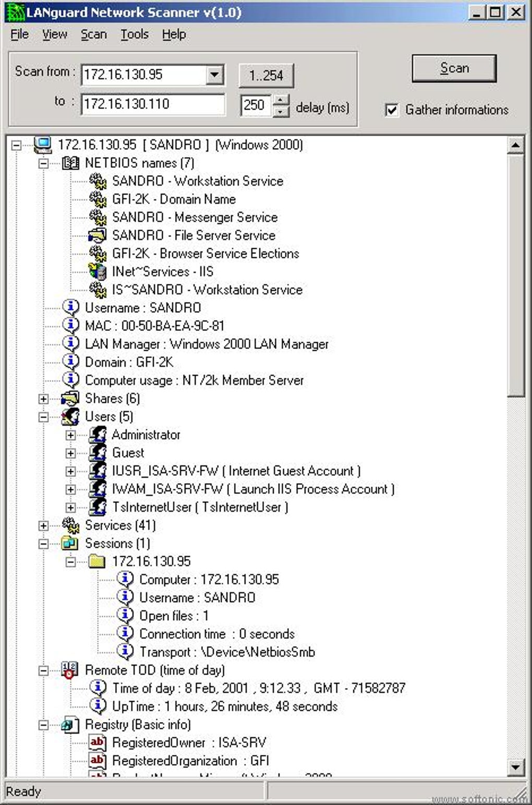Click the Shares folder icon

click(70, 398)
